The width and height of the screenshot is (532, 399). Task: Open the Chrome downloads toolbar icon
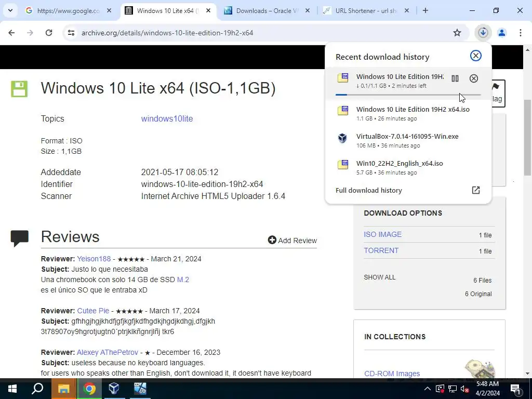(x=483, y=33)
